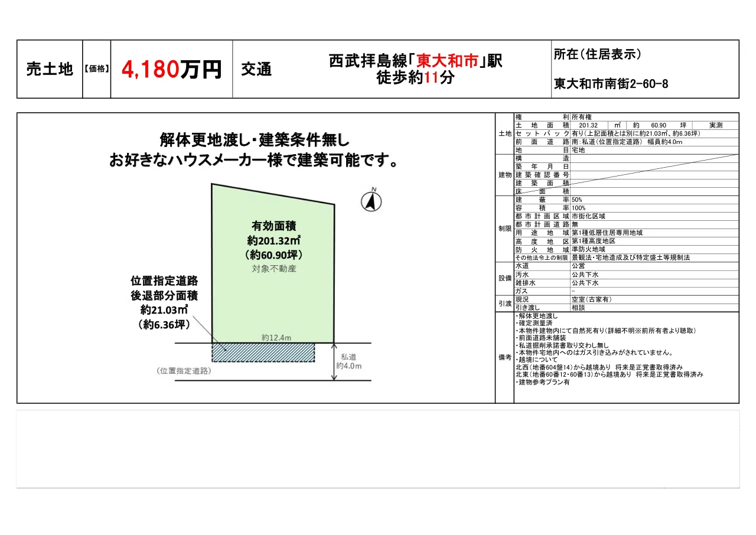The image size is (756, 535).
Task: Select the 実測 measurement indicator cell
Action: [x=715, y=125]
